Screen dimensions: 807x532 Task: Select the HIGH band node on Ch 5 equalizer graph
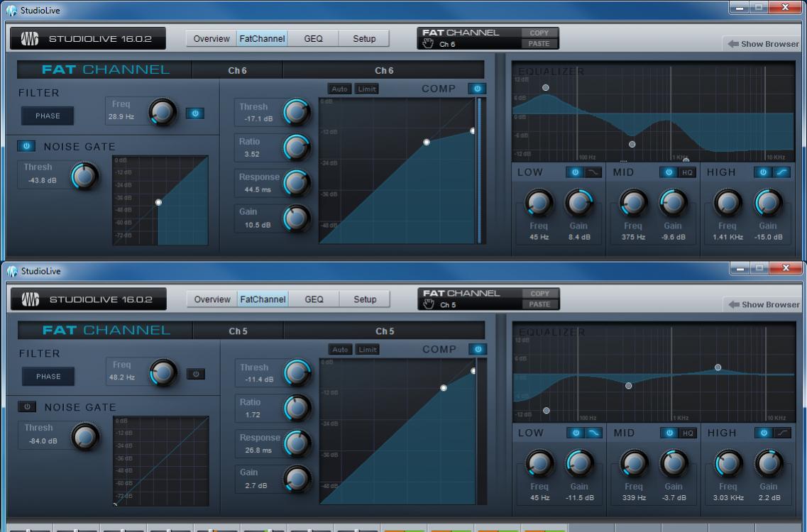pyautogui.click(x=718, y=367)
